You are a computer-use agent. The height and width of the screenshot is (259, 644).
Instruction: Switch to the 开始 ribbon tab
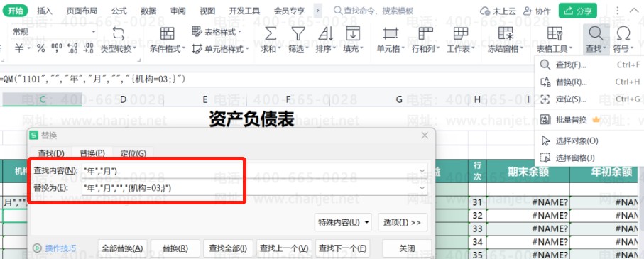(x=15, y=11)
